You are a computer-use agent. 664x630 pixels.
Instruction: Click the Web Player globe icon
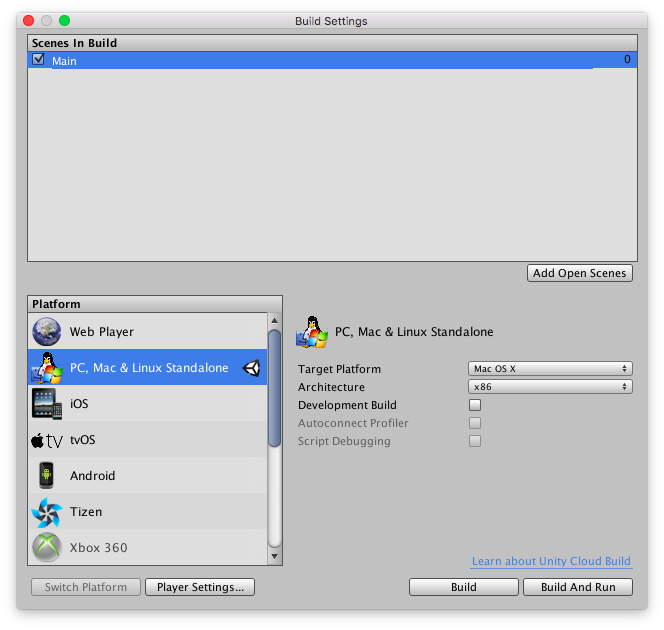[x=47, y=332]
